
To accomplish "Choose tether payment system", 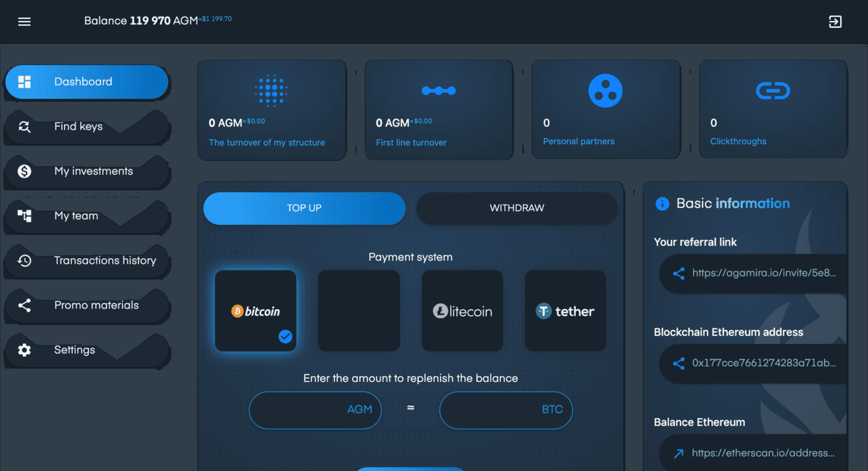I will (565, 311).
